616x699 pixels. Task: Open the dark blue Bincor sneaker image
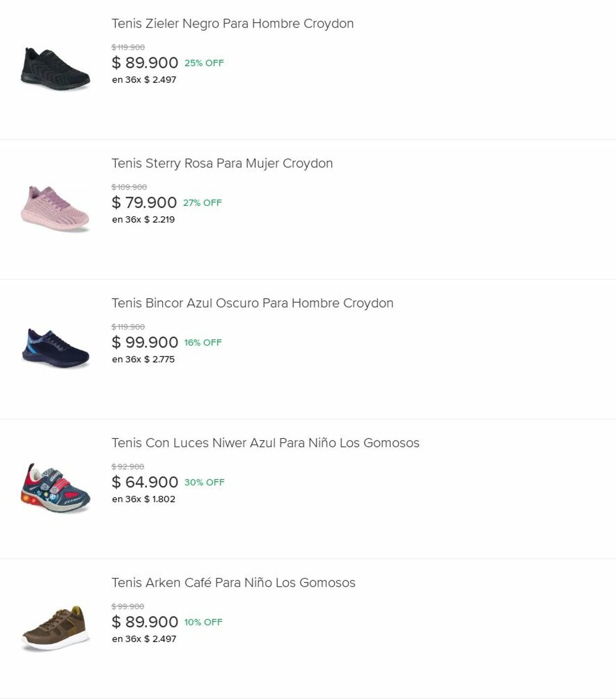coord(55,348)
